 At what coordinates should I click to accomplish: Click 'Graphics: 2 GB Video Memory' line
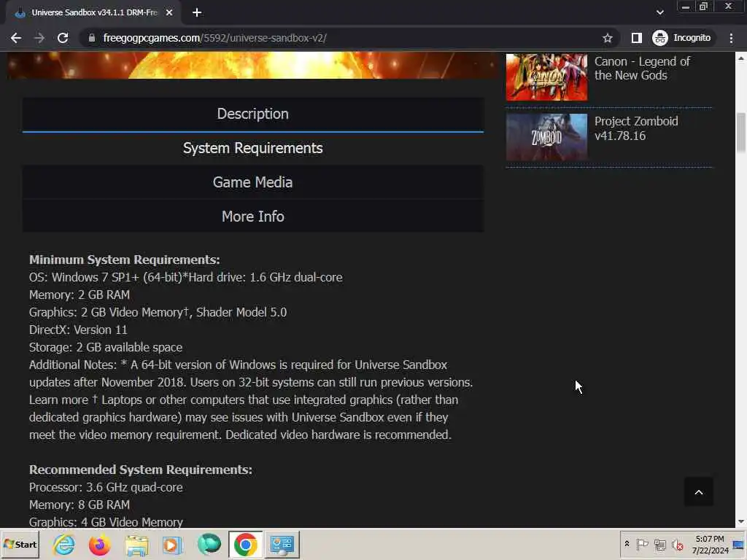coord(158,312)
